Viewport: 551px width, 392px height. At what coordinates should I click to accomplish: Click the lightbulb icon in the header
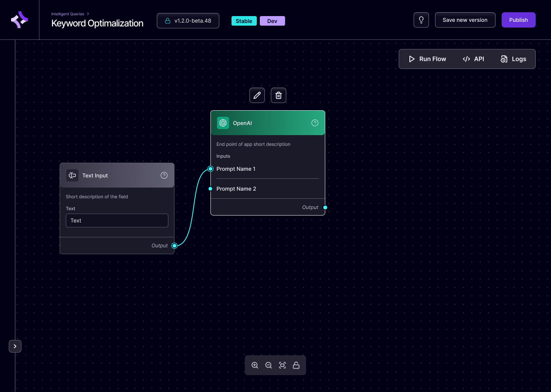[x=421, y=20]
